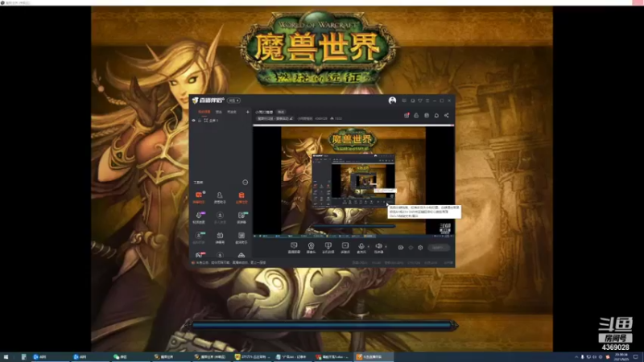Mute the speaker icon in bottom toolbar
Viewport: 644px width, 362px height.
pyautogui.click(x=378, y=248)
